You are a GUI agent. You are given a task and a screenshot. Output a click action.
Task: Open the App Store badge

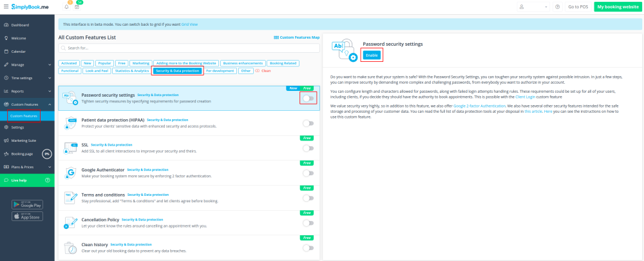(x=27, y=217)
